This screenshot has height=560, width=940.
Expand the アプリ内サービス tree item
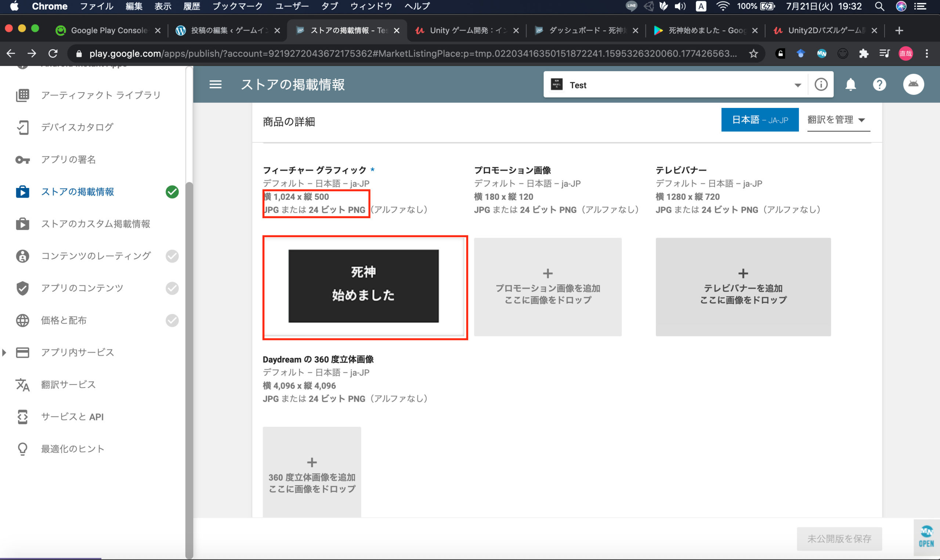4,353
